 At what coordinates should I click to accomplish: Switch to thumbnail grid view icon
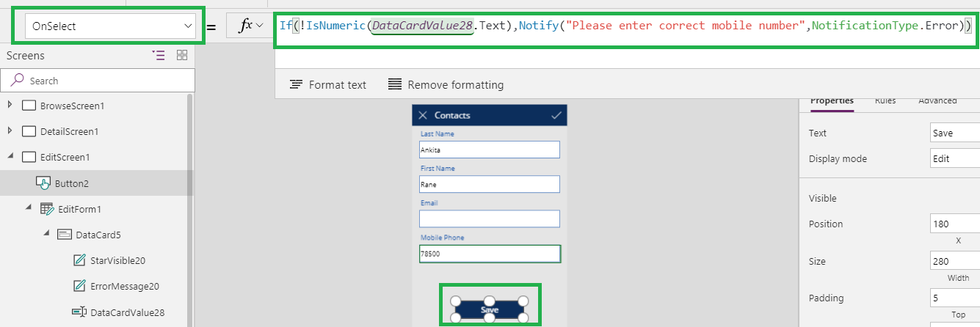[x=182, y=55]
